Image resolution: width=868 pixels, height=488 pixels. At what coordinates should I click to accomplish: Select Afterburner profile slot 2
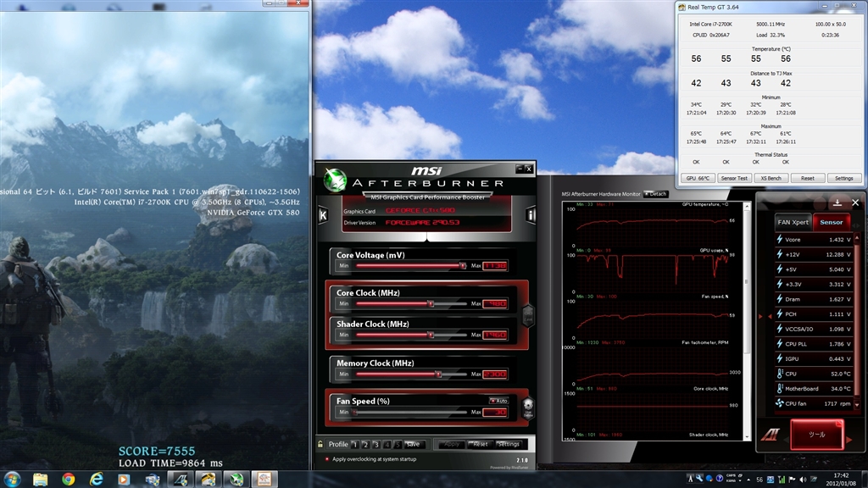click(x=365, y=444)
